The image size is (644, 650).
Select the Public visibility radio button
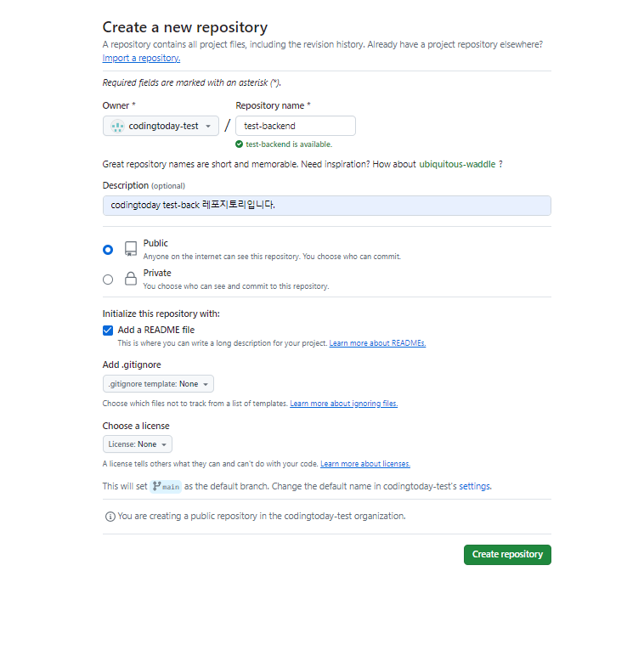click(x=108, y=250)
